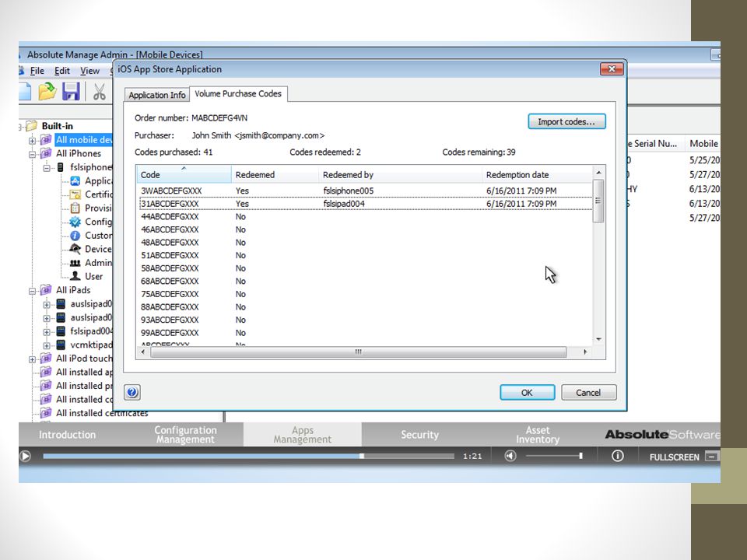Click the horizontal scrollbar right arrow
This screenshot has height=560, width=747.
point(585,352)
